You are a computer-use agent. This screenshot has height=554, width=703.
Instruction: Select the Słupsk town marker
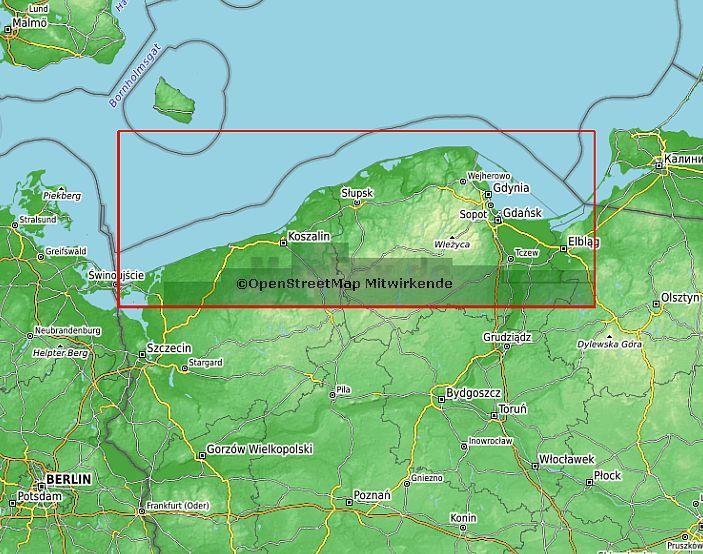click(x=357, y=202)
